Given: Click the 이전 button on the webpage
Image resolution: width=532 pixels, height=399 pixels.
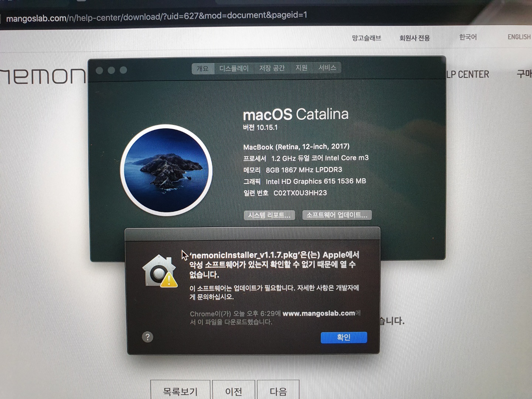Looking at the screenshot, I should 233,391.
